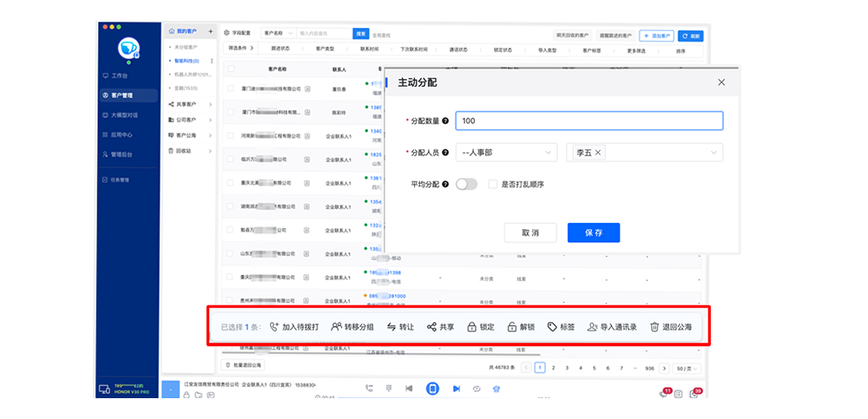The height and width of the screenshot is (419, 868).
Task: Click the 保存 button in dialog
Action: pyautogui.click(x=594, y=233)
